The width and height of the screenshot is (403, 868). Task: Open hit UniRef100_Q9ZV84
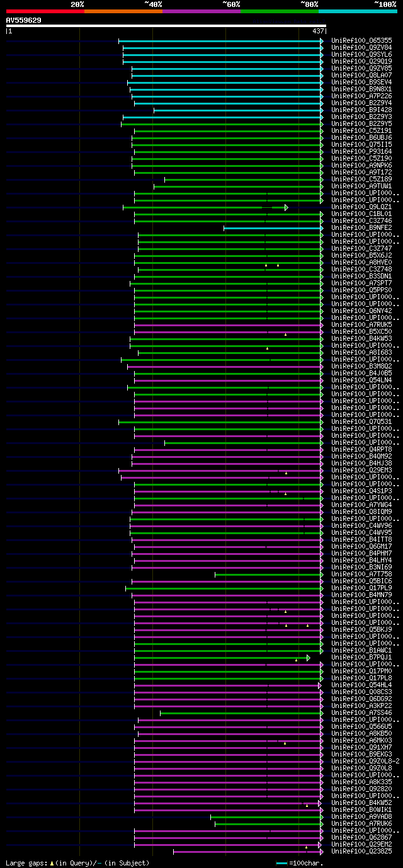(x=361, y=48)
